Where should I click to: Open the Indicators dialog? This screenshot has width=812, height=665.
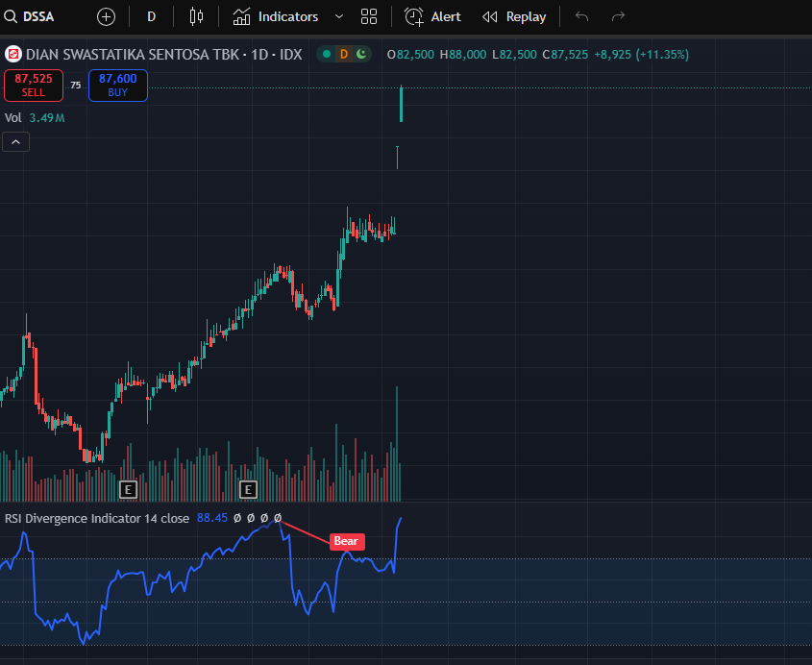[276, 16]
